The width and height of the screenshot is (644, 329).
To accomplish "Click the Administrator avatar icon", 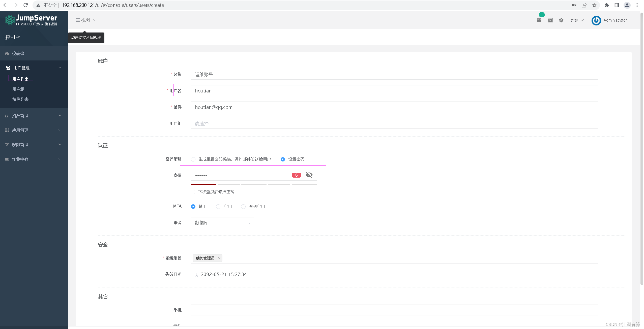I will click(x=596, y=20).
